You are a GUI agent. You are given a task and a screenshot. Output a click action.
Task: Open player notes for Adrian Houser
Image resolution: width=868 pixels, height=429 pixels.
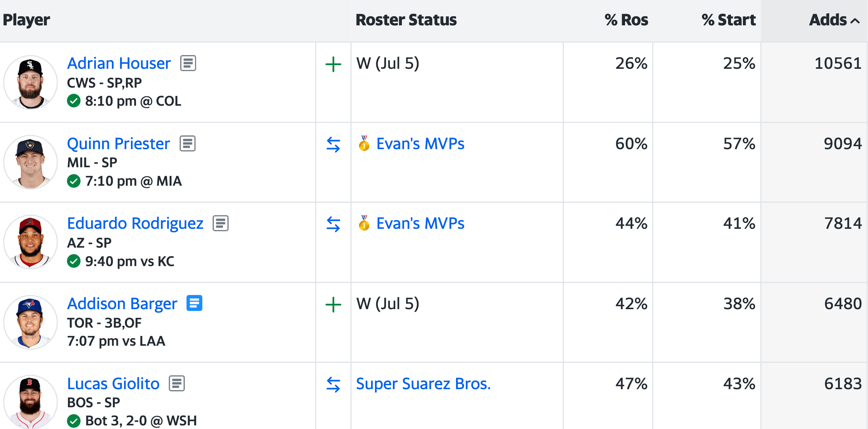188,63
